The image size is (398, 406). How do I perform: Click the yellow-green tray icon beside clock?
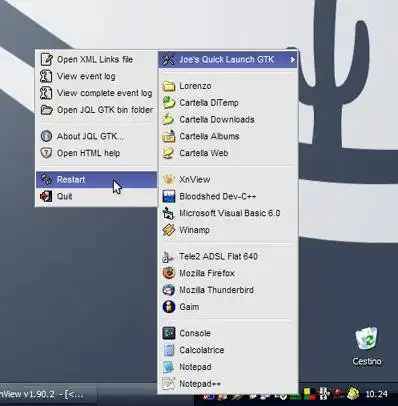353,394
